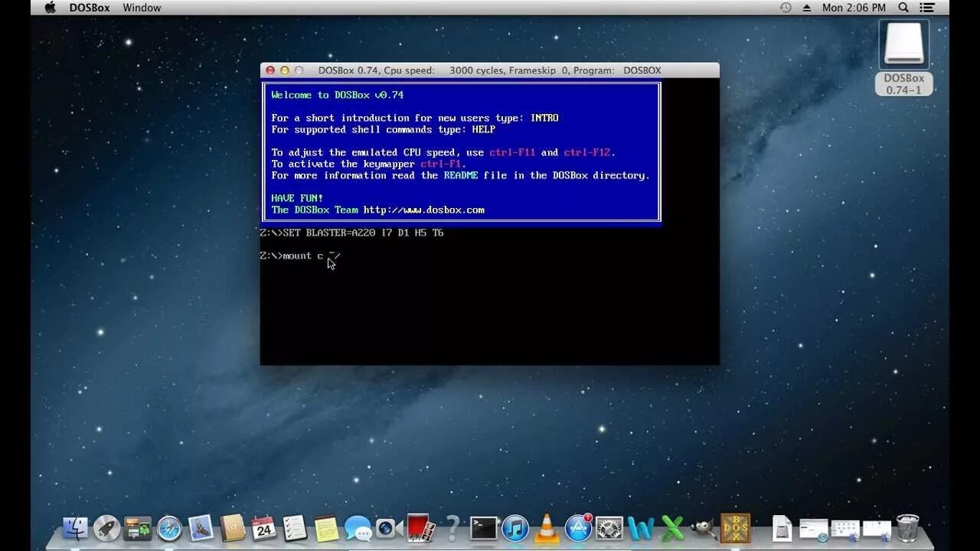Launch Microsoft Excel from the Dock
The height and width of the screenshot is (551, 980).
coord(672,528)
